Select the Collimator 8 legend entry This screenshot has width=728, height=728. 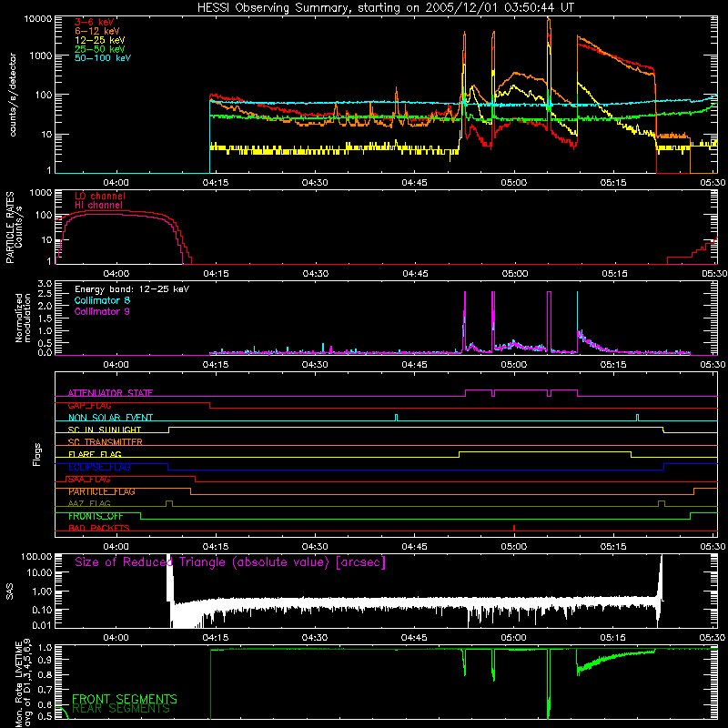click(x=102, y=300)
